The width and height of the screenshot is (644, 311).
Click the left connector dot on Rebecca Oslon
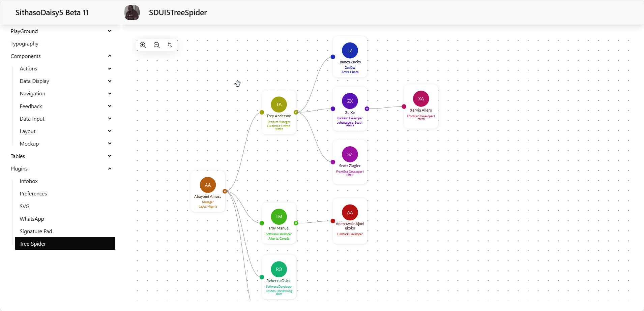pyautogui.click(x=262, y=277)
